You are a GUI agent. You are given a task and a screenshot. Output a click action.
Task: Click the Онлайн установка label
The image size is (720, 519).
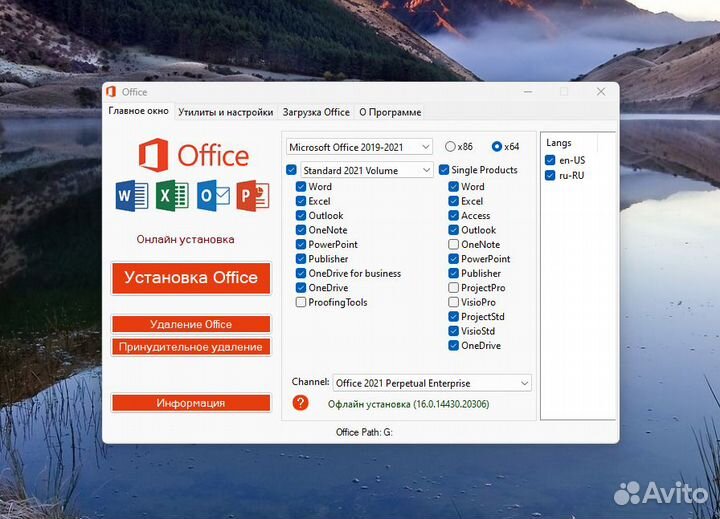(186, 239)
